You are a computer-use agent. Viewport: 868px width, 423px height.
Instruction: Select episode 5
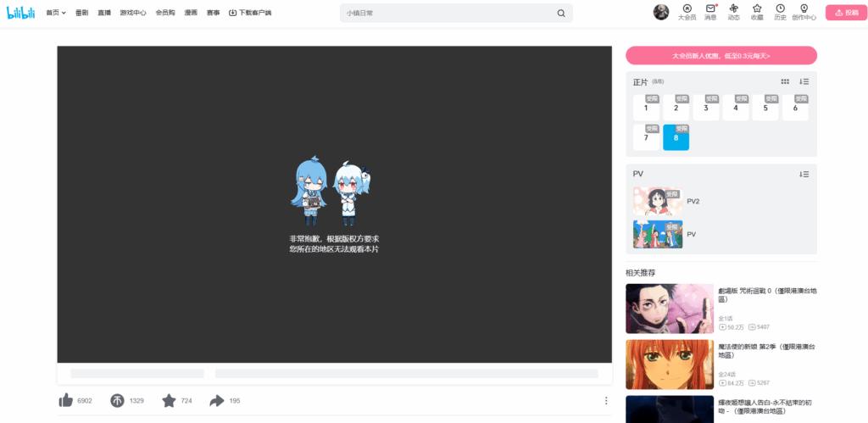pos(765,108)
